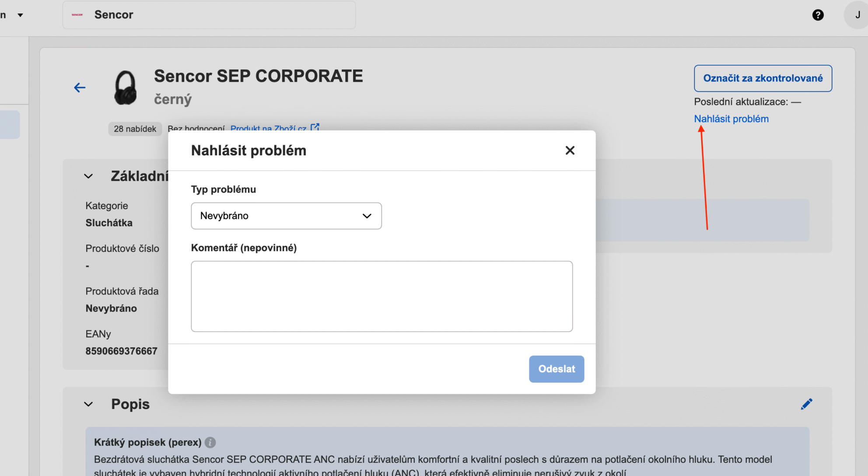Image resolution: width=868 pixels, height=476 pixels.
Task: Click the Nahlásit problém link
Action: pos(731,119)
